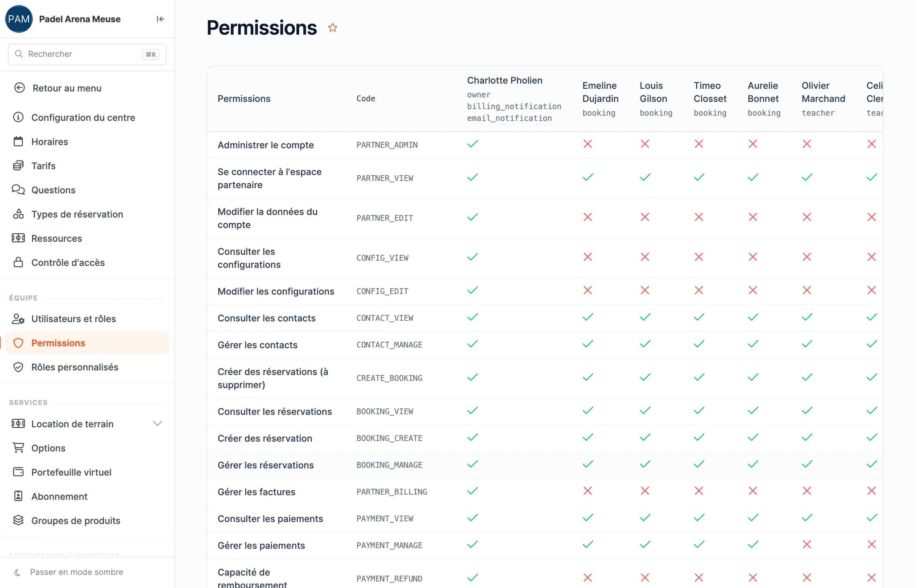The width and height of the screenshot is (915, 588).
Task: Open Location de terrain in the sidebar
Action: tap(87, 424)
